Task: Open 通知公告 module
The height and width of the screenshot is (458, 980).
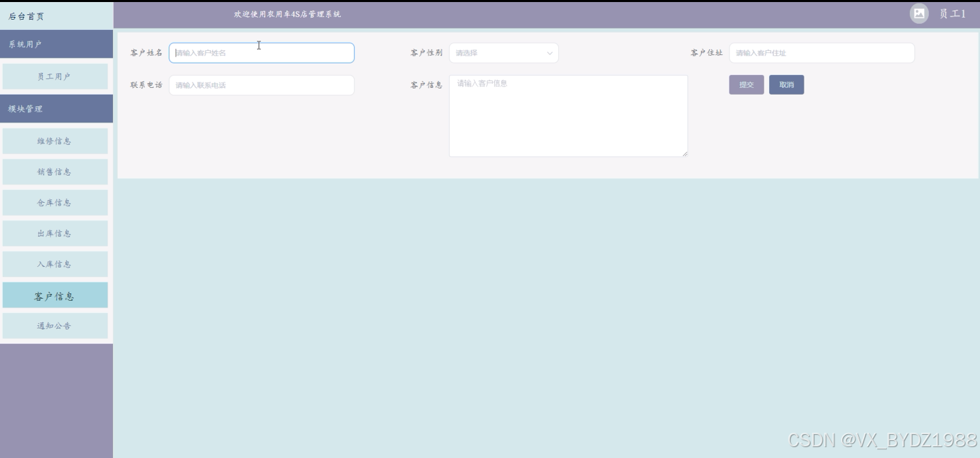Action: click(55, 326)
